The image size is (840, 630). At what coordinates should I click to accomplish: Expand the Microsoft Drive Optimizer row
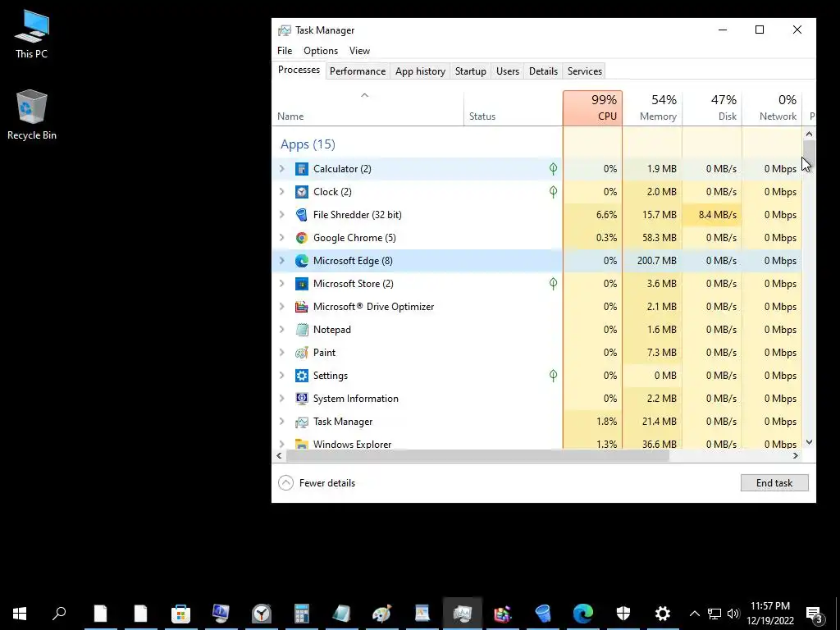(x=282, y=307)
